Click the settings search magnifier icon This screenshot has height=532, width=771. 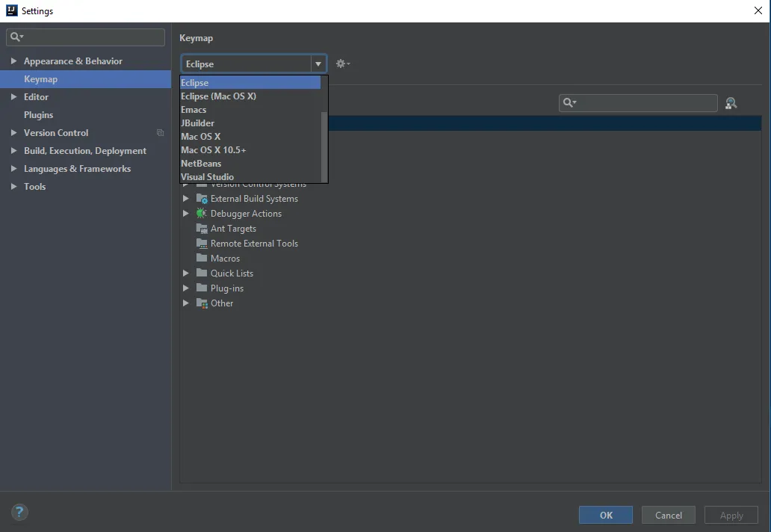(x=16, y=37)
